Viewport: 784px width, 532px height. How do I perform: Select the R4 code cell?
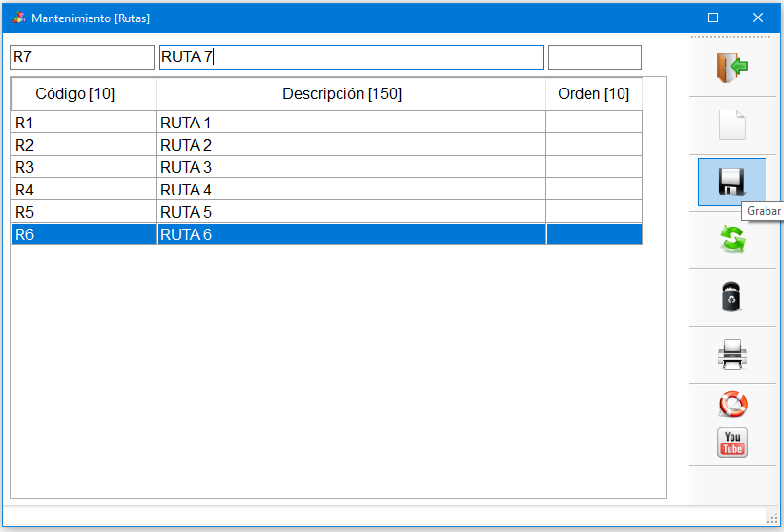tap(84, 190)
